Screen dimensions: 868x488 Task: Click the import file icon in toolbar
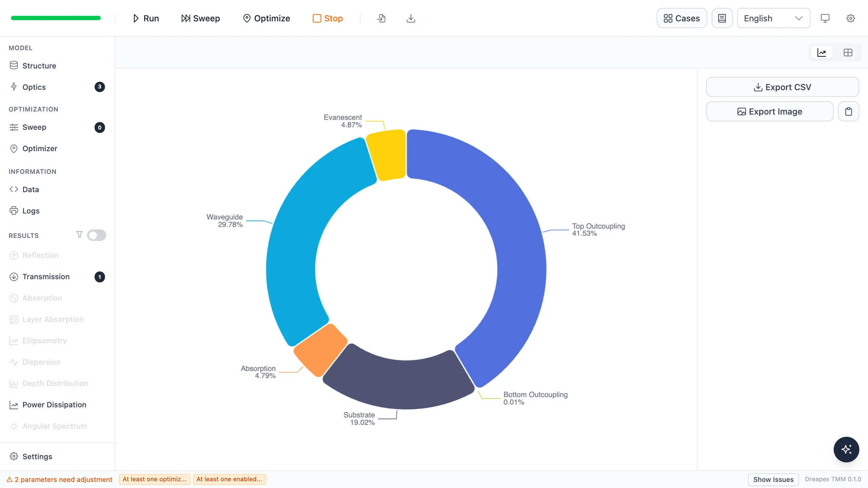tap(381, 18)
